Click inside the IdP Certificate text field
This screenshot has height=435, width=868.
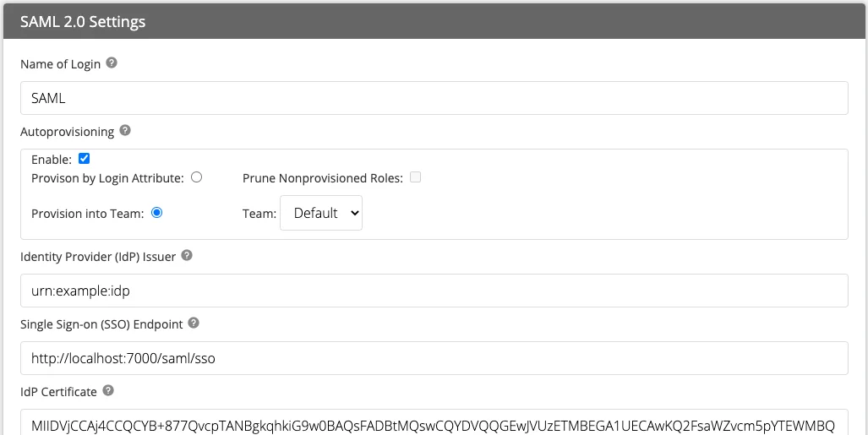coord(434,424)
